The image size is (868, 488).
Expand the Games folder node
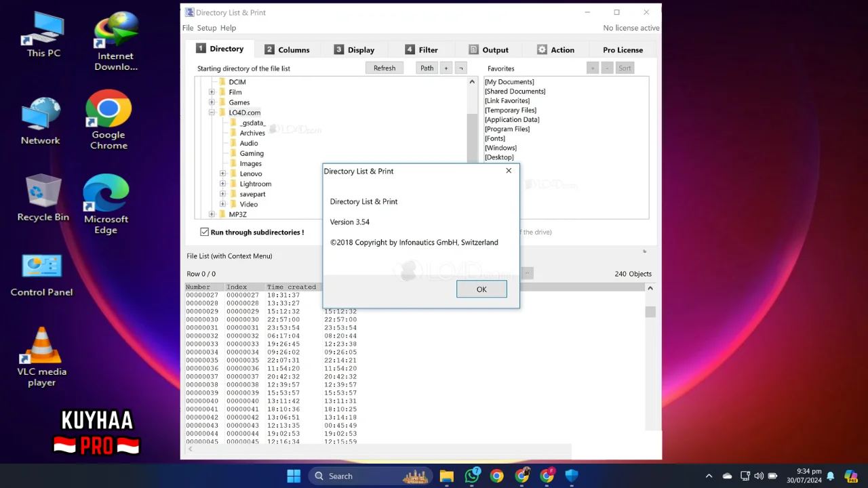click(x=212, y=102)
